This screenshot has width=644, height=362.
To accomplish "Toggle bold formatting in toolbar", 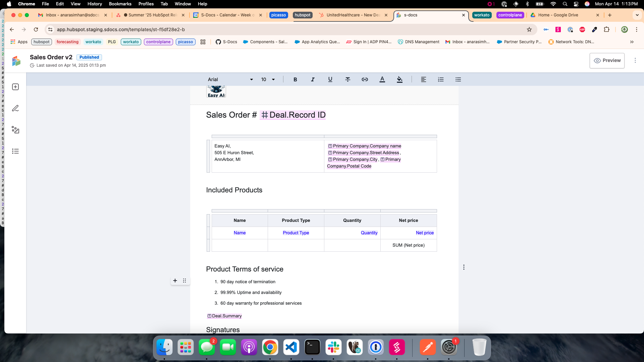I will [295, 79].
